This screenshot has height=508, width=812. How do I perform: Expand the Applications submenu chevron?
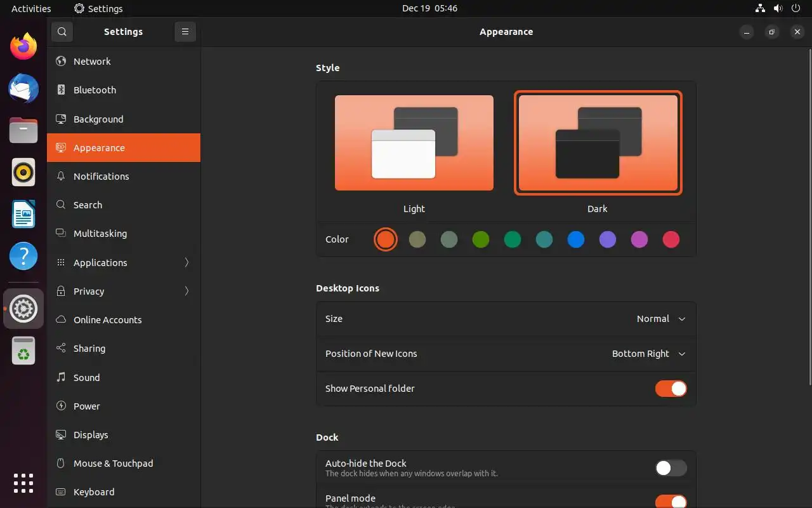pos(187,262)
